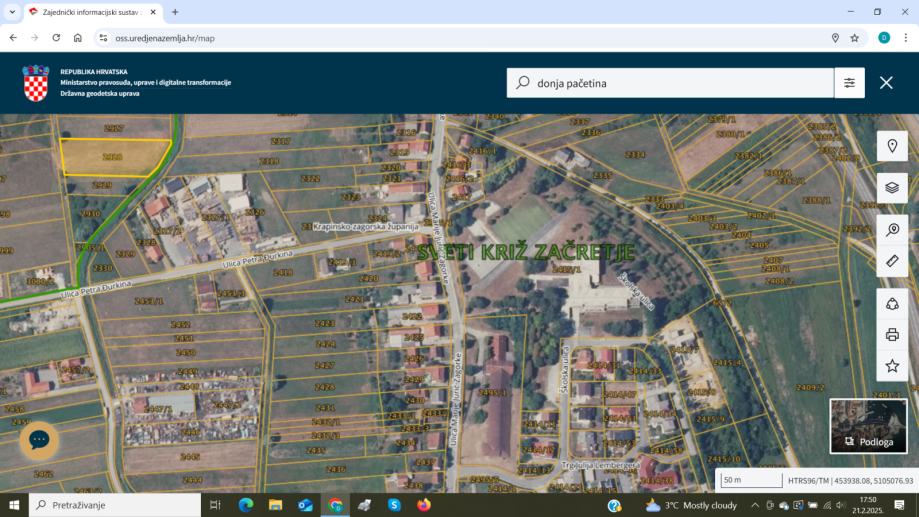Click the location permission icon in address bar

(x=835, y=38)
